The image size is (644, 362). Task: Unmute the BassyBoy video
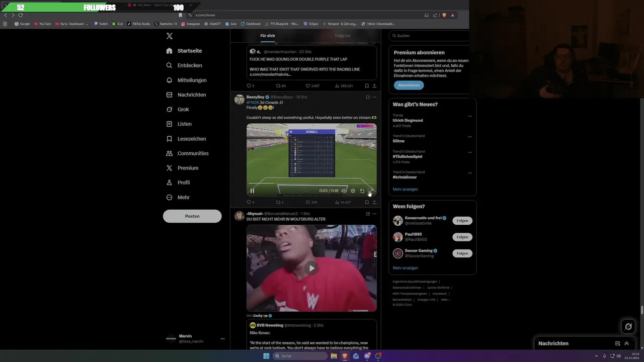344,191
